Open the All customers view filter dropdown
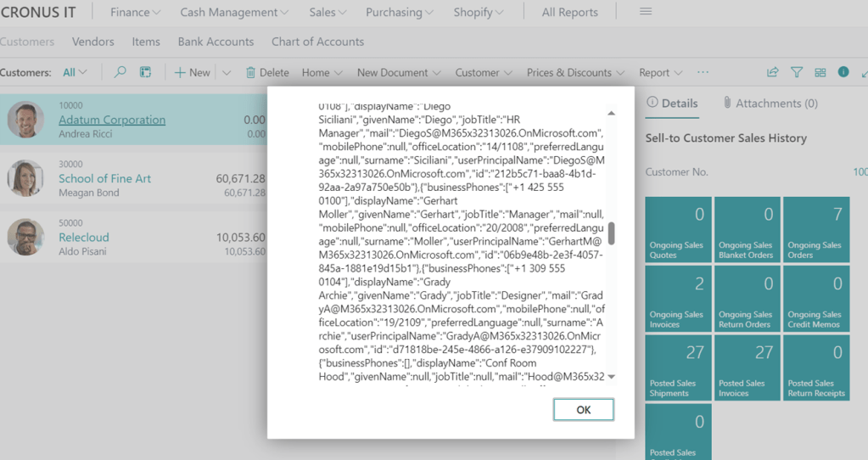 click(75, 73)
